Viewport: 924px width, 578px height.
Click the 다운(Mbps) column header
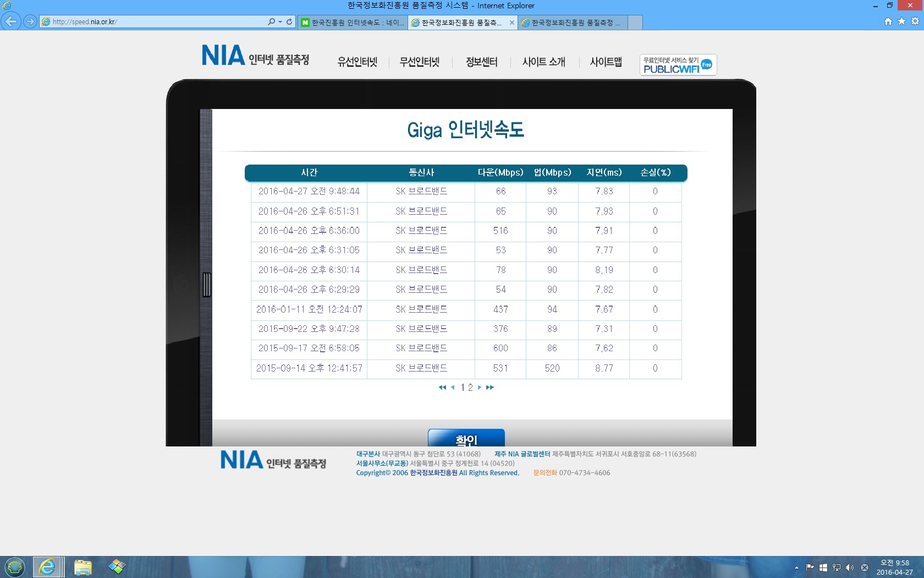pyautogui.click(x=501, y=172)
